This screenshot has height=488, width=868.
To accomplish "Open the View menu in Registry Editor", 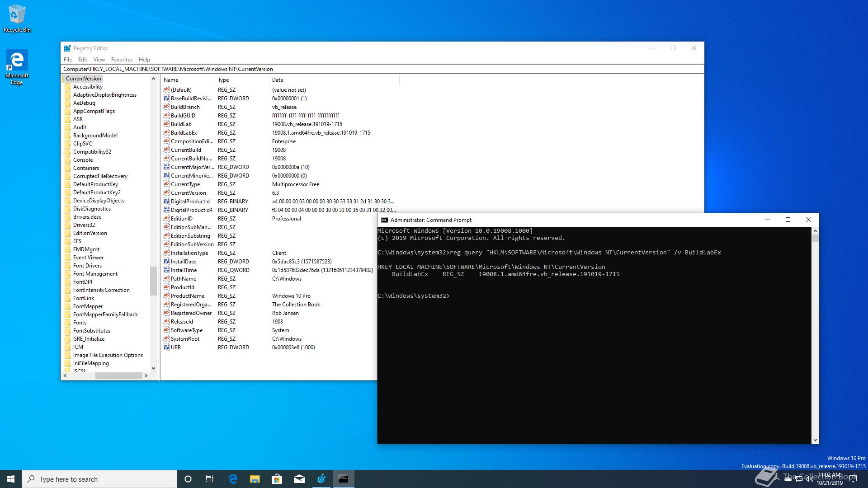I will pos(99,60).
